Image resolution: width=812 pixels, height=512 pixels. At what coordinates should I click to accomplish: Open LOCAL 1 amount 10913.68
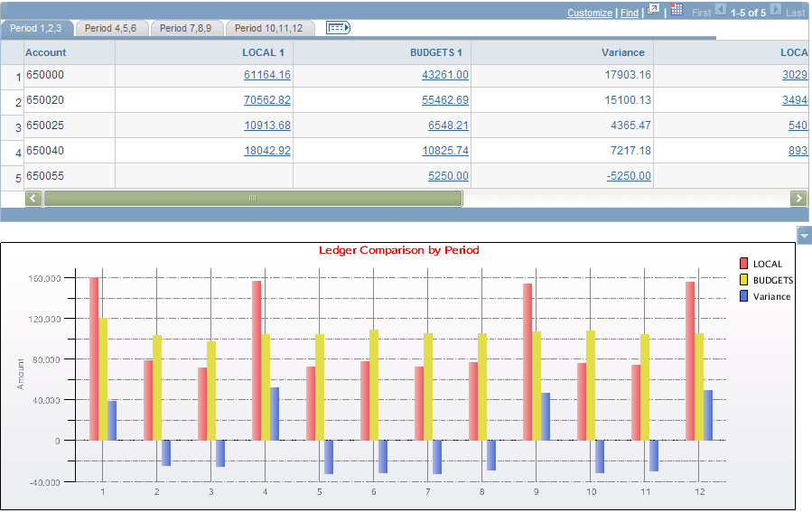click(267, 126)
